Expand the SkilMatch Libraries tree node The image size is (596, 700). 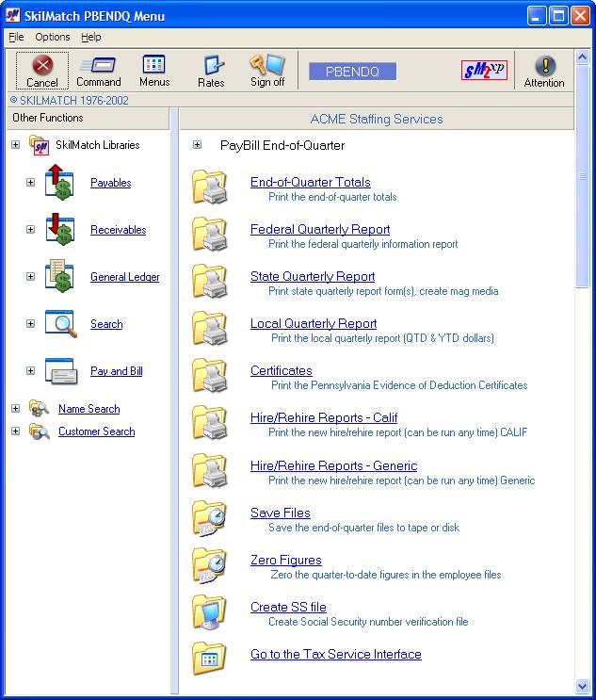[16, 145]
